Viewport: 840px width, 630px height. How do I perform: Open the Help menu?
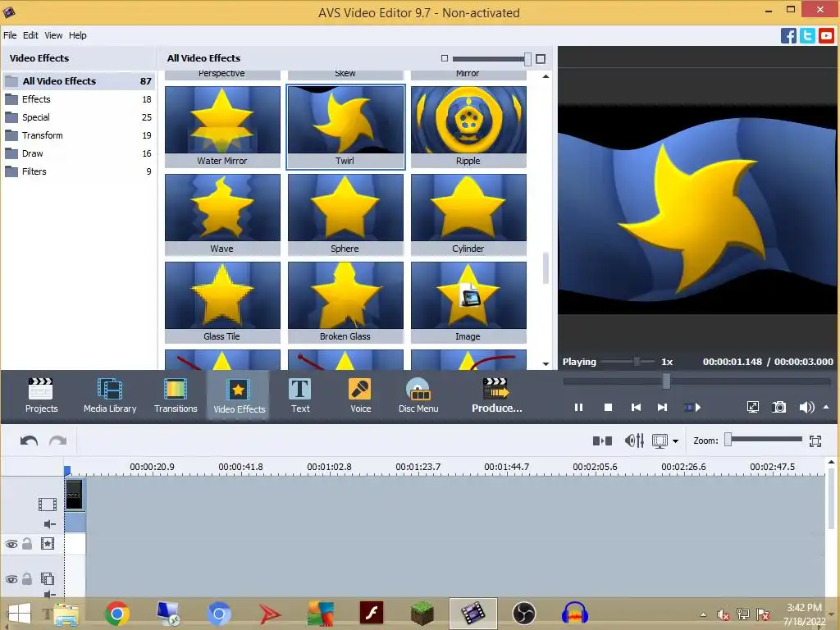(78, 35)
